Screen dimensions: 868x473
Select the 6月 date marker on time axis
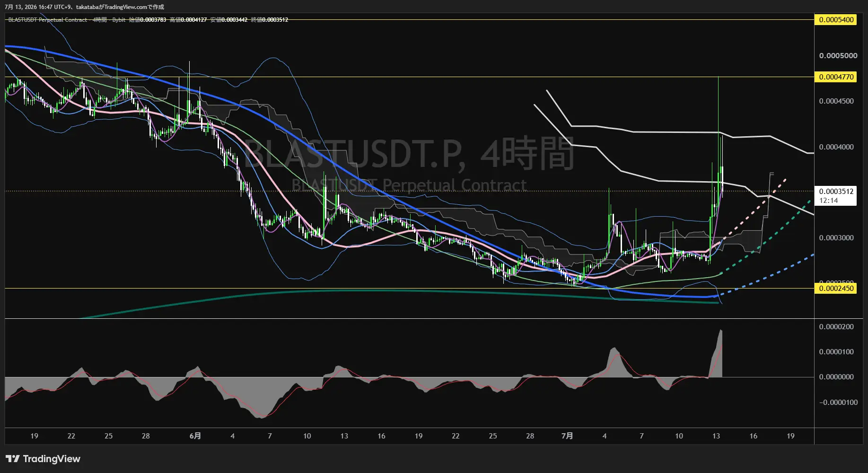click(x=195, y=436)
